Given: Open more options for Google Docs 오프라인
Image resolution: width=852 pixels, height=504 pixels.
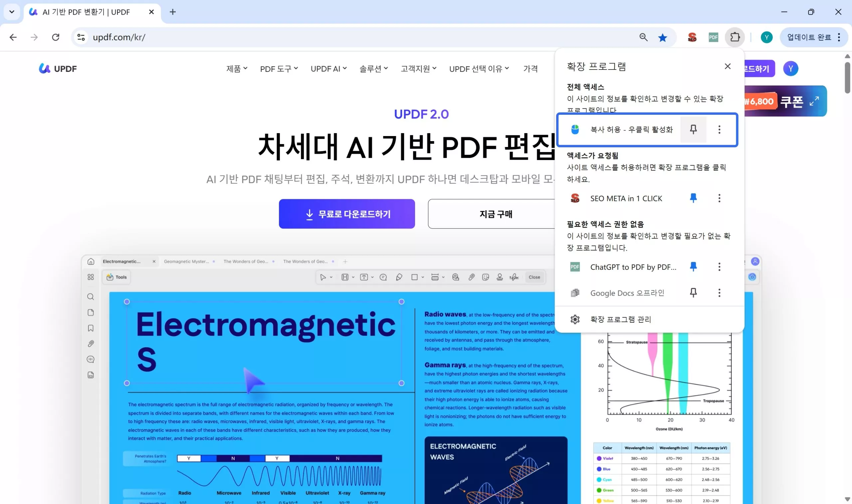Looking at the screenshot, I should (719, 292).
